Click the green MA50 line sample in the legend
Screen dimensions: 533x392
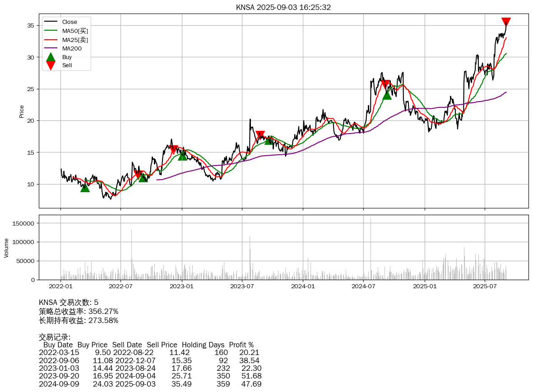pyautogui.click(x=51, y=31)
